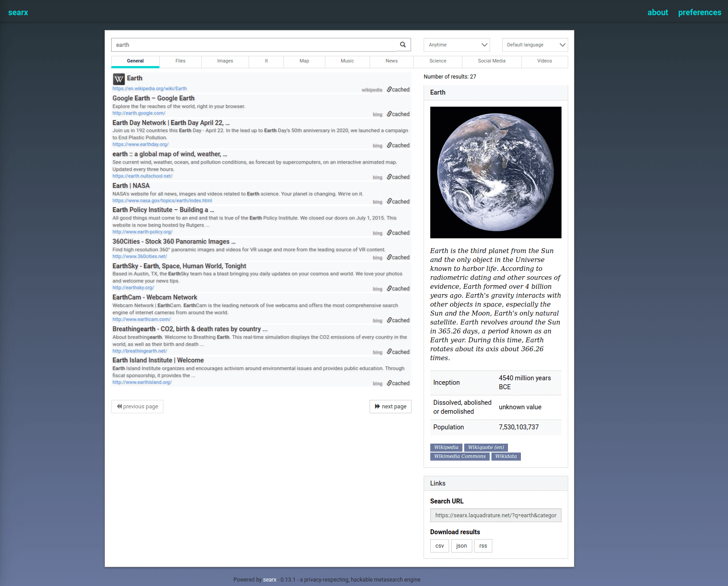This screenshot has width=728, height=586.
Task: Open the Default language dropdown
Action: point(535,45)
